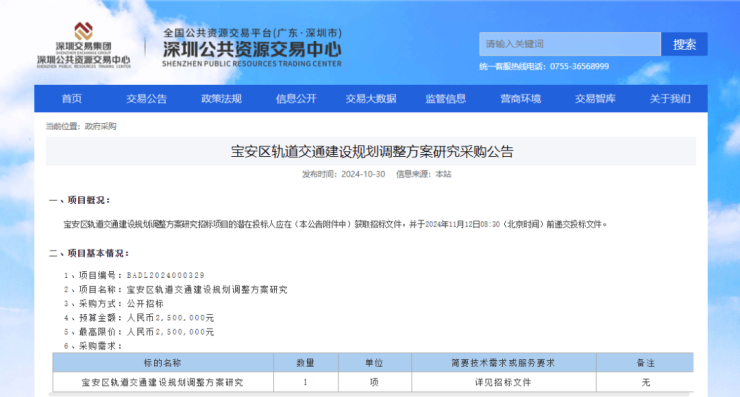The height and width of the screenshot is (397, 740).
Task: Click the 搜索 search button
Action: coord(684,44)
